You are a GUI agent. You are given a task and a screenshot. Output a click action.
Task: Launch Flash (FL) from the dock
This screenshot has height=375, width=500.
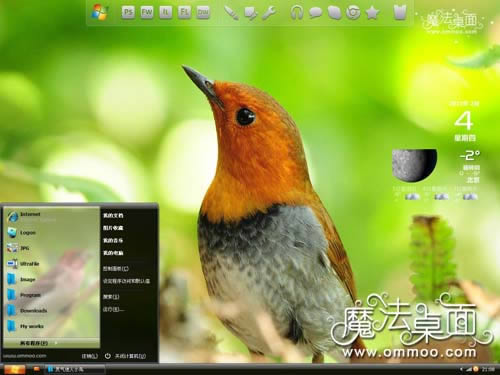click(x=184, y=13)
